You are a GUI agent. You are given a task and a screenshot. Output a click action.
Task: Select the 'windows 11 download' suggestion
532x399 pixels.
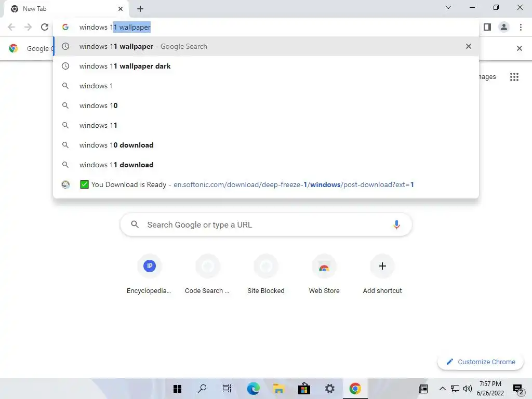coord(266,165)
